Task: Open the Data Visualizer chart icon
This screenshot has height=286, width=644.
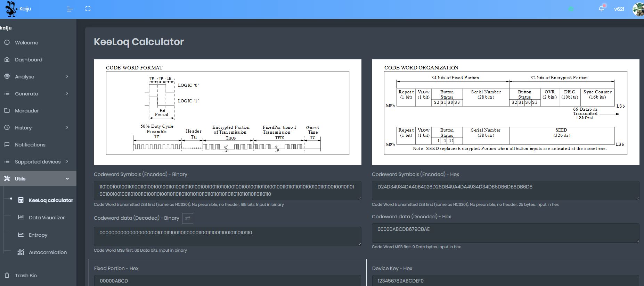Action: coord(21,218)
